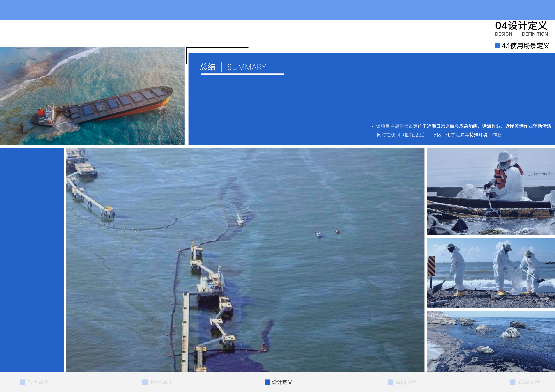Click light square icon beside 设计调研
The image size is (555, 392).
point(145,382)
